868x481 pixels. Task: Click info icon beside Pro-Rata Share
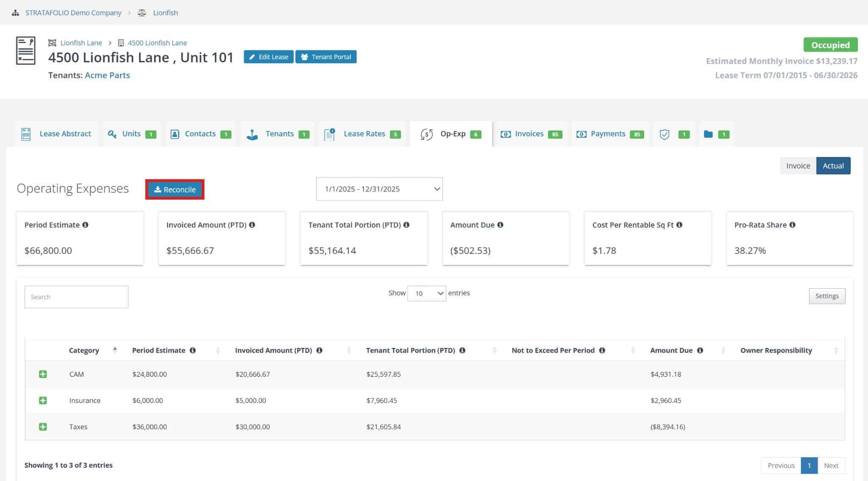tap(792, 225)
